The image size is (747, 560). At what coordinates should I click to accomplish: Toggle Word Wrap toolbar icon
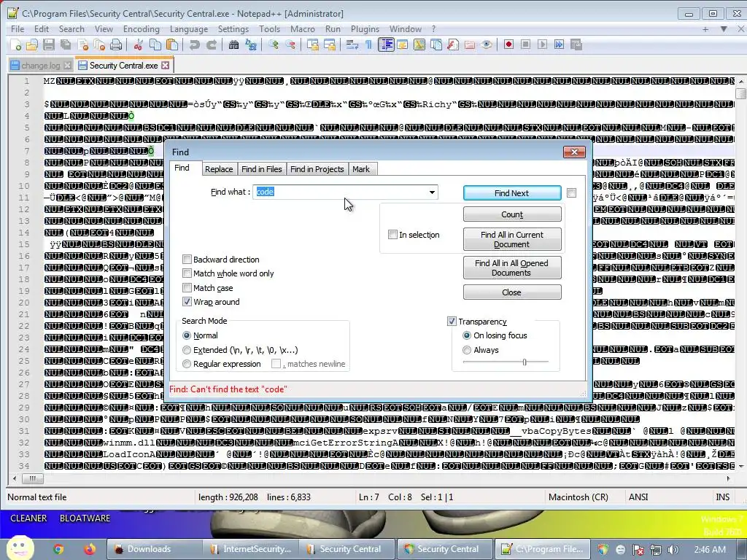tap(352, 44)
